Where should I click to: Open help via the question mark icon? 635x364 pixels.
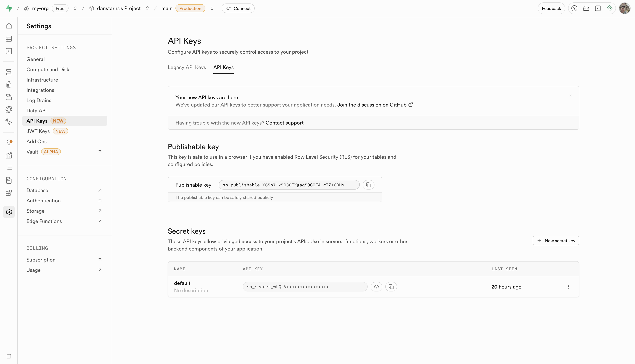click(x=574, y=8)
